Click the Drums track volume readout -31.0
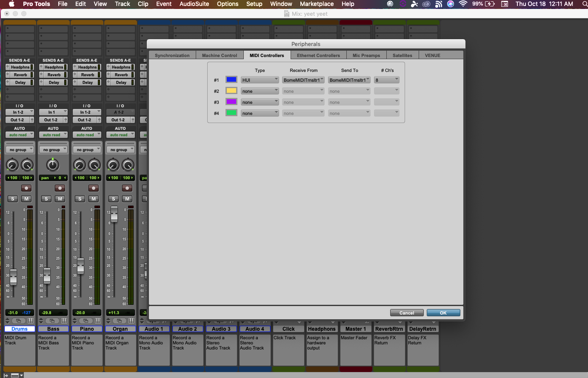 (13, 312)
